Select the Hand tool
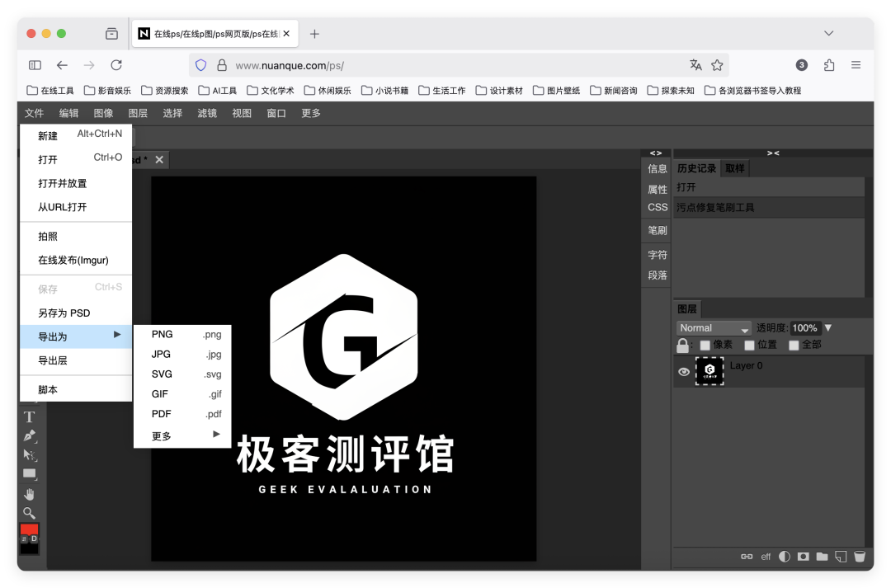This screenshot has width=891, height=588. 30,494
